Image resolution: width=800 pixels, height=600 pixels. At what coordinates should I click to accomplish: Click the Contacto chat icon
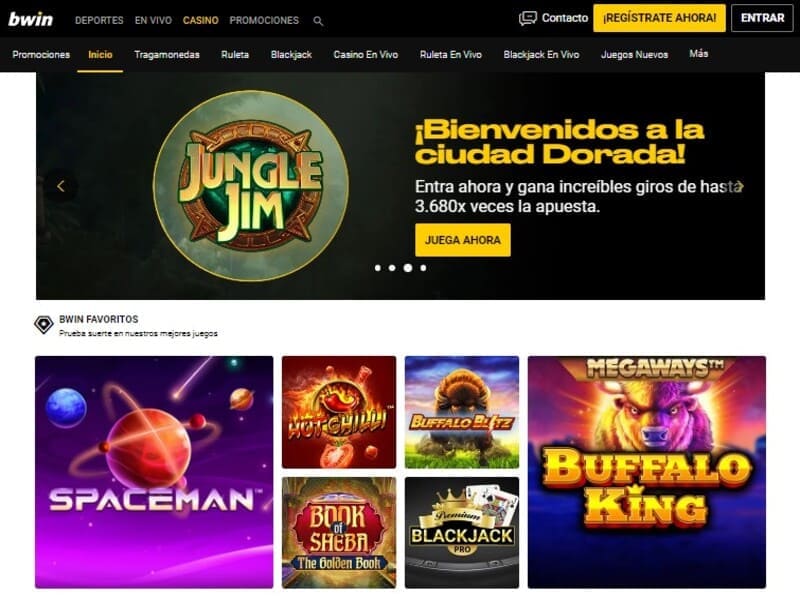(x=528, y=18)
